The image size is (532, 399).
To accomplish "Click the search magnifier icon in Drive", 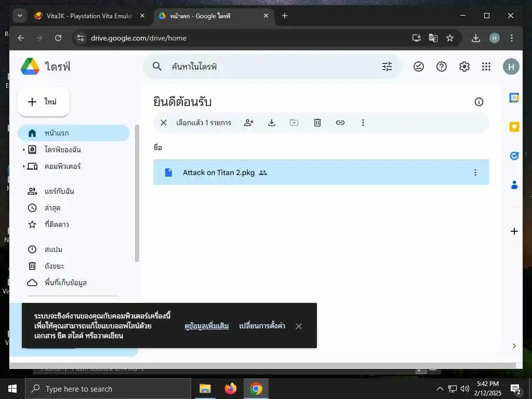I will [x=157, y=66].
